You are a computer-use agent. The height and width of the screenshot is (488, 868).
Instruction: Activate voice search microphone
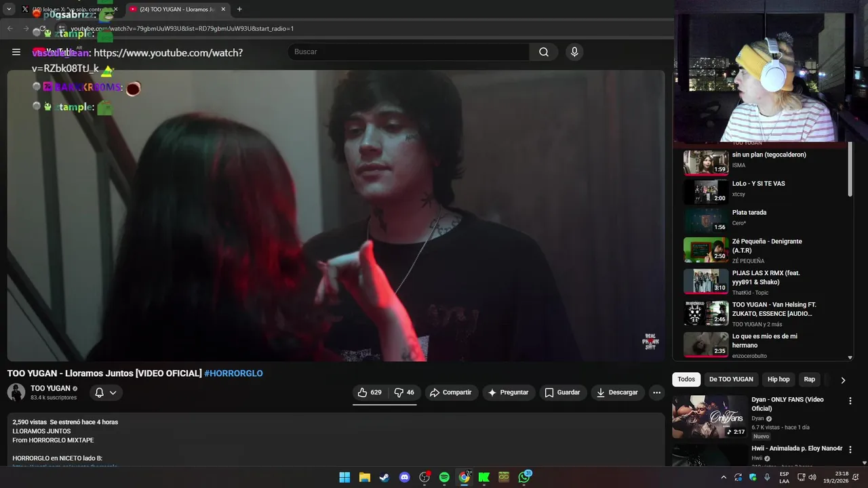(x=574, y=52)
